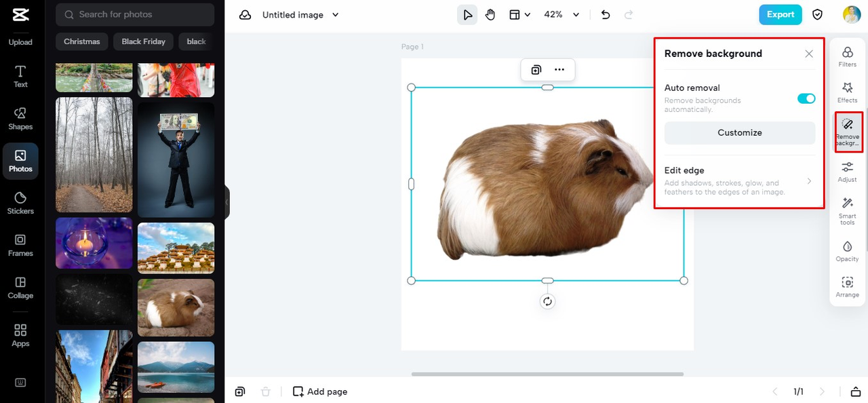Viewport: 868px width, 403px height.
Task: Open the shield privacy icon
Action: (x=818, y=14)
